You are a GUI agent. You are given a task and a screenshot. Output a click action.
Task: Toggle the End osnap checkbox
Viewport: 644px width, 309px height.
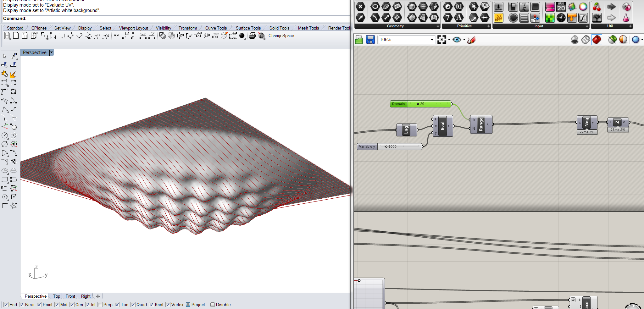click(6, 305)
